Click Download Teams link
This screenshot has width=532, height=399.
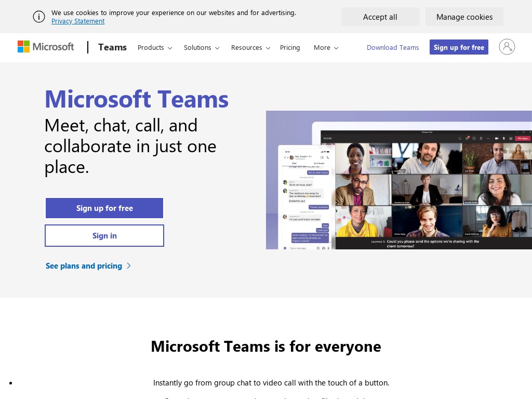(393, 47)
